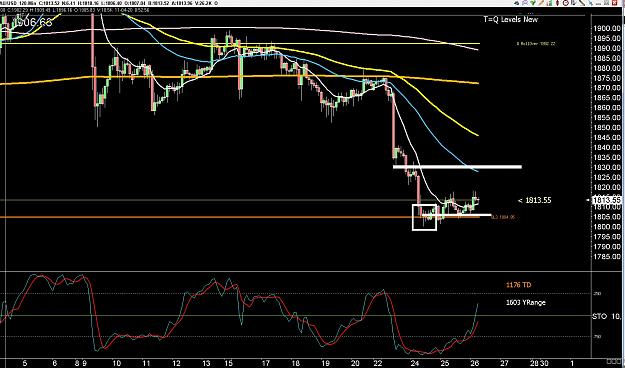Click the 1885.00 price axis label
This screenshot has height=368, width=625.
coord(607,58)
